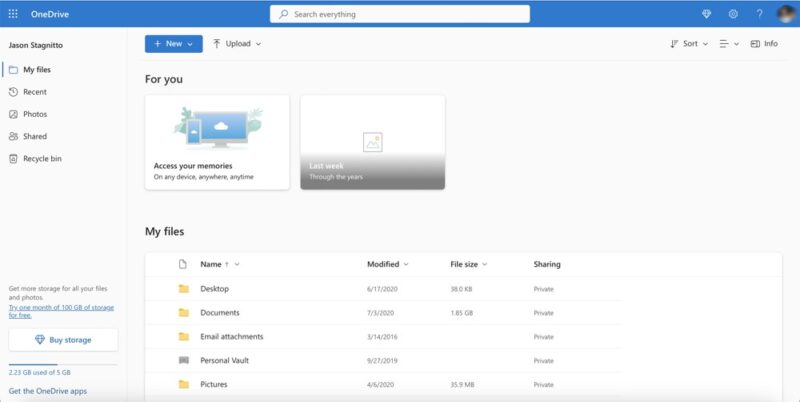Click the file type column header icon

pos(183,264)
